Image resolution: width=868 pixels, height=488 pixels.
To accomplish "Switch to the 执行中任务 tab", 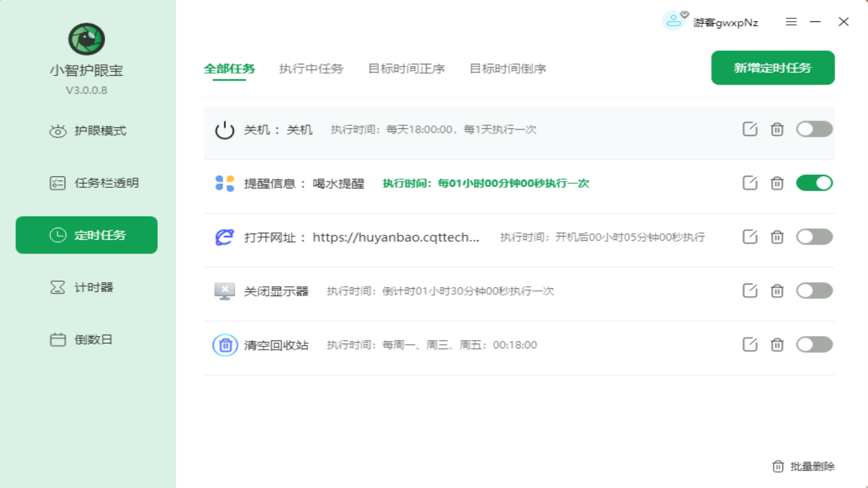I will click(x=311, y=68).
